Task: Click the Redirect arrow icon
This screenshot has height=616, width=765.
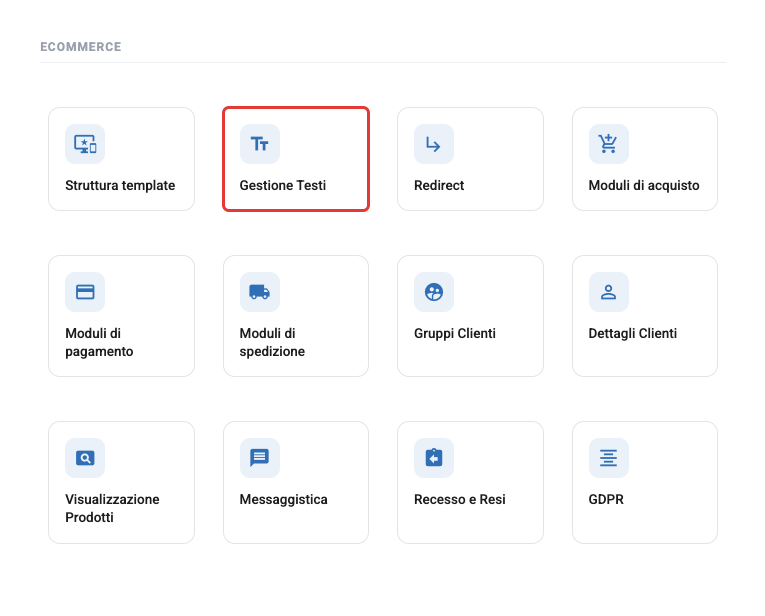Action: (434, 144)
